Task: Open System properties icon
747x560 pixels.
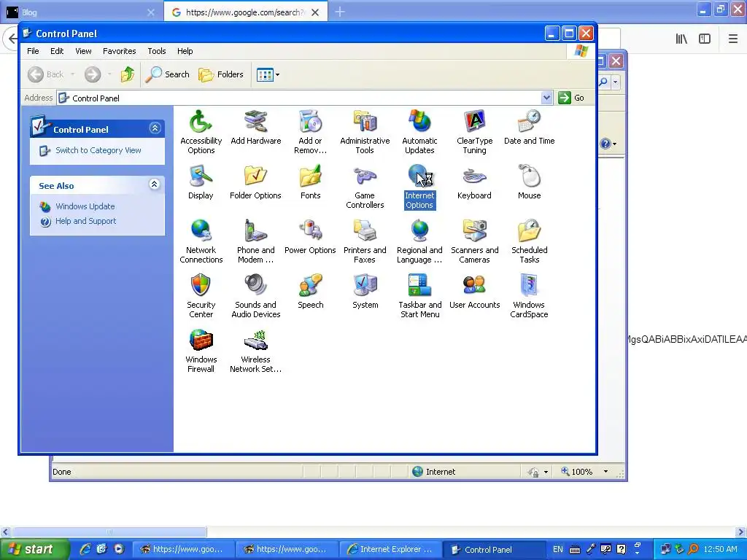Action: click(x=365, y=292)
